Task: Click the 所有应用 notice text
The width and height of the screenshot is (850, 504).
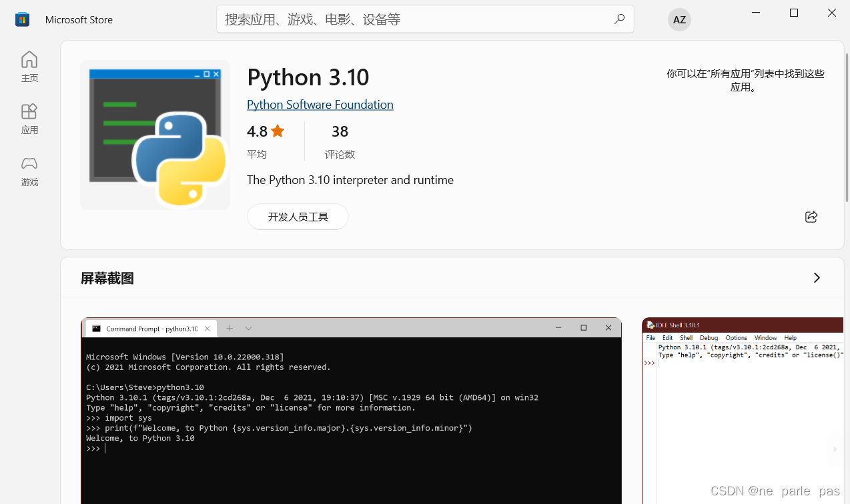Action: [745, 81]
